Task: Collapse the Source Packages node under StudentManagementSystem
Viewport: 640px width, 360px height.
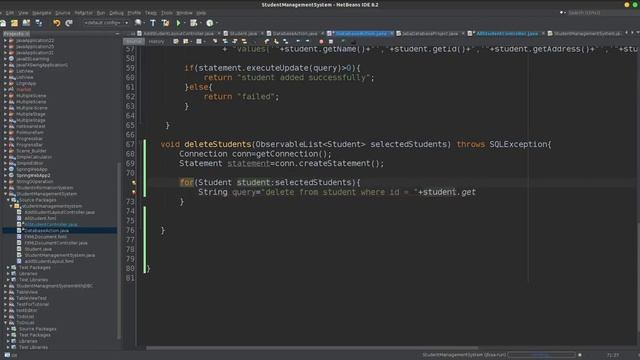Action: pos(8,200)
